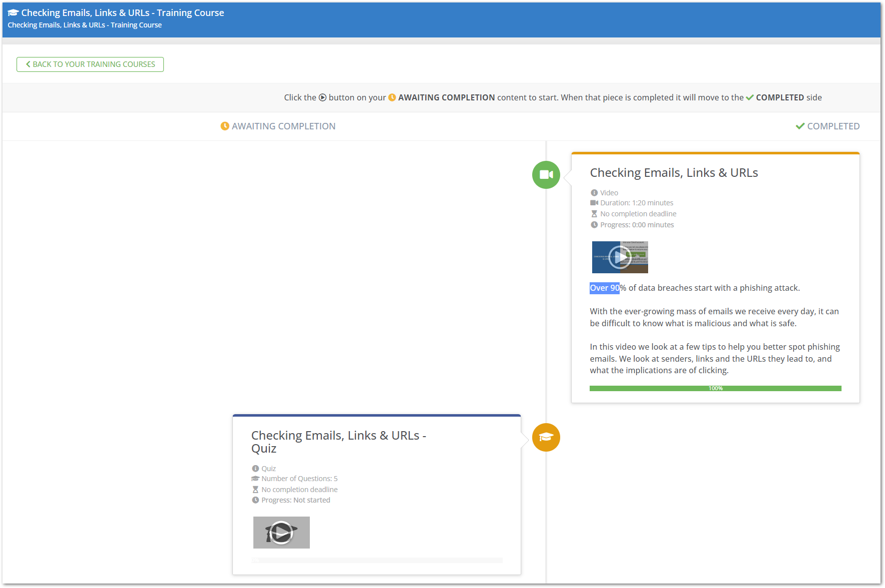This screenshot has height=588, width=885.
Task: Click the graduation cap icon in header
Action: (13, 13)
